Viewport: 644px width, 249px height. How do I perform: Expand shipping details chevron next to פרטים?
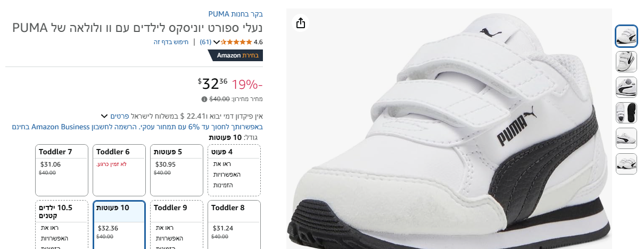tap(104, 116)
